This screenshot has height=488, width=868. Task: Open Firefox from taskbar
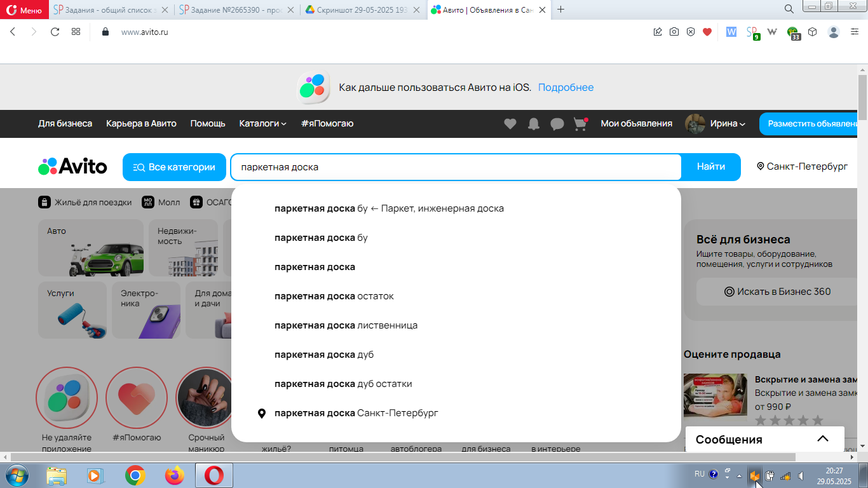pos(173,475)
